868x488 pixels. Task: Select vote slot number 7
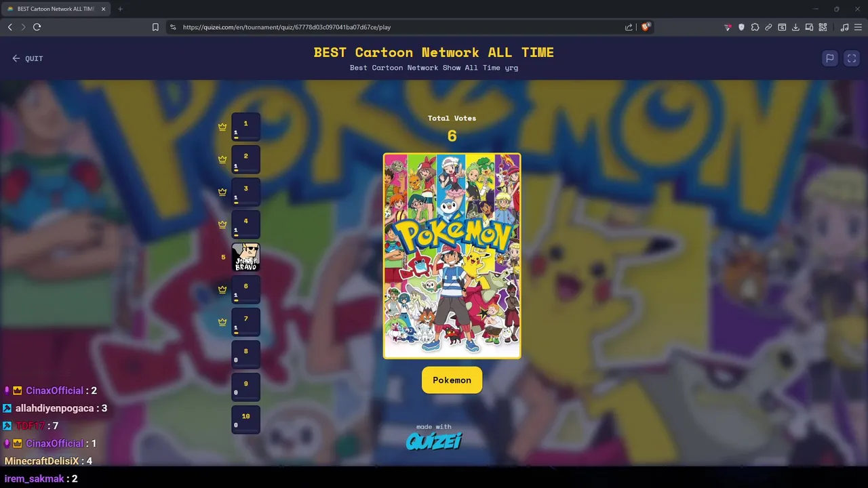coord(245,322)
